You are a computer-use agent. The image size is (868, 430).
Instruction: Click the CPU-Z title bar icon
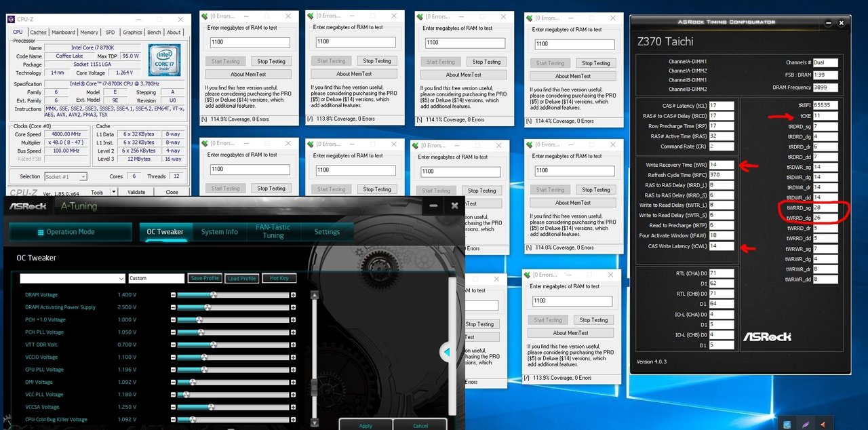click(12, 18)
